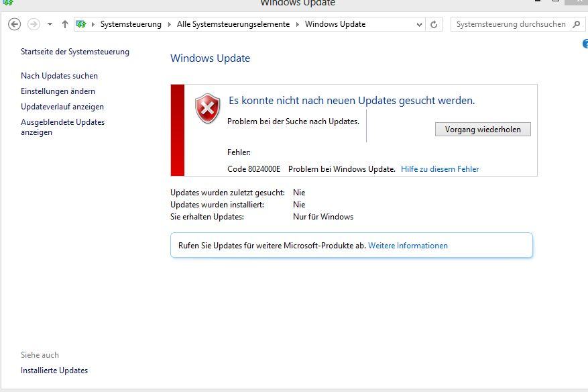Screen dimensions: 588x392
Task: Click 'Problem bei Windows Update.' text
Action: pyautogui.click(x=342, y=169)
